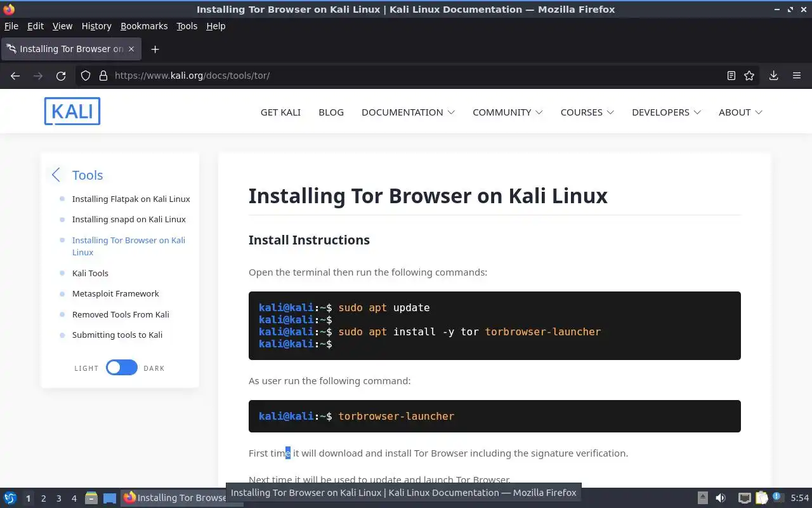Switch to workspace 4
This screenshot has width=812, height=508.
(74, 498)
